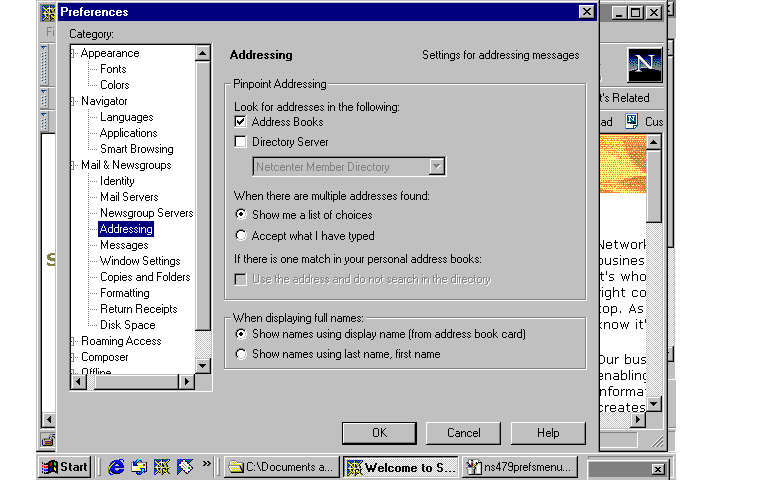Launch Internet Explorer from quick launch
The height and width of the screenshot is (480, 770).
[x=116, y=467]
